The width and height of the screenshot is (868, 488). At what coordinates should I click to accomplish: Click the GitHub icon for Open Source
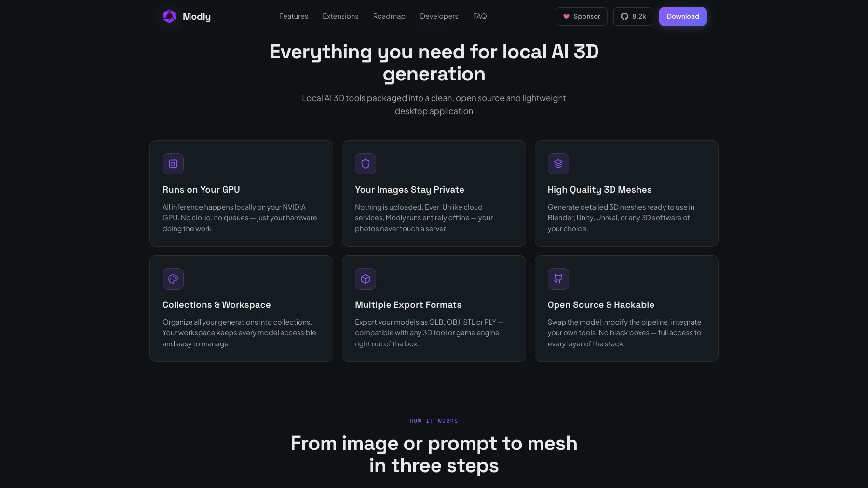(558, 279)
